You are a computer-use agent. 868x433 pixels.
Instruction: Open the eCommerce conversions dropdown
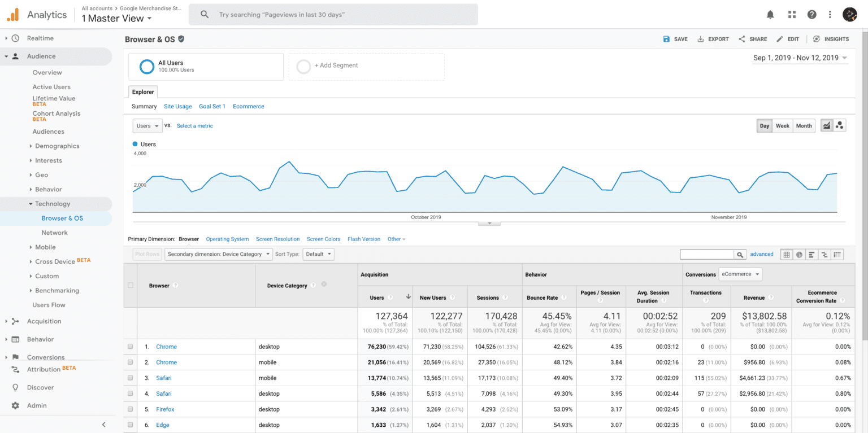click(740, 274)
